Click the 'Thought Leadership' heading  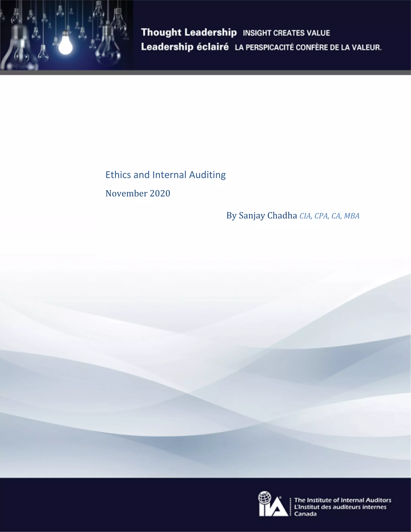[x=189, y=32]
